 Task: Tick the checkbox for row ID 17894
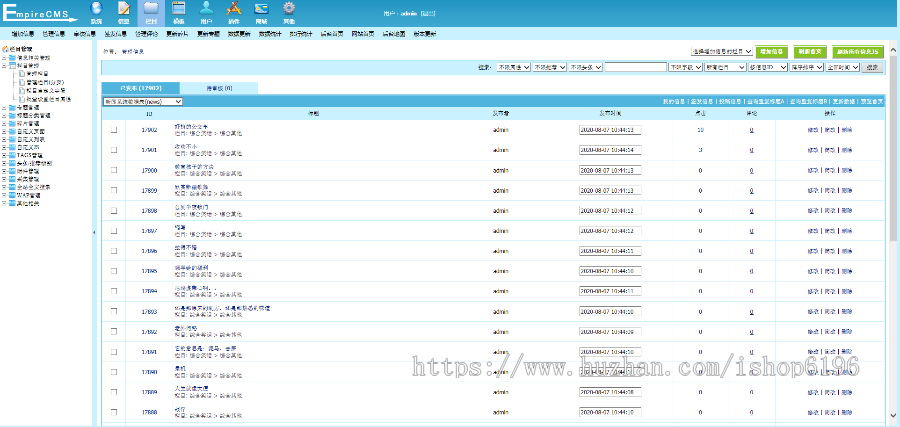pos(114,291)
